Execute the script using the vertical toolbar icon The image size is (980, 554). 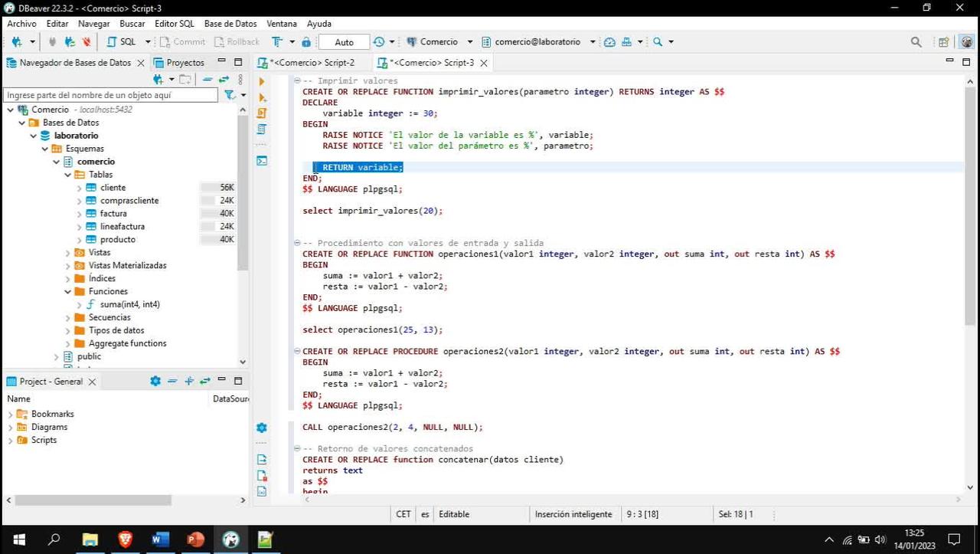point(262,112)
